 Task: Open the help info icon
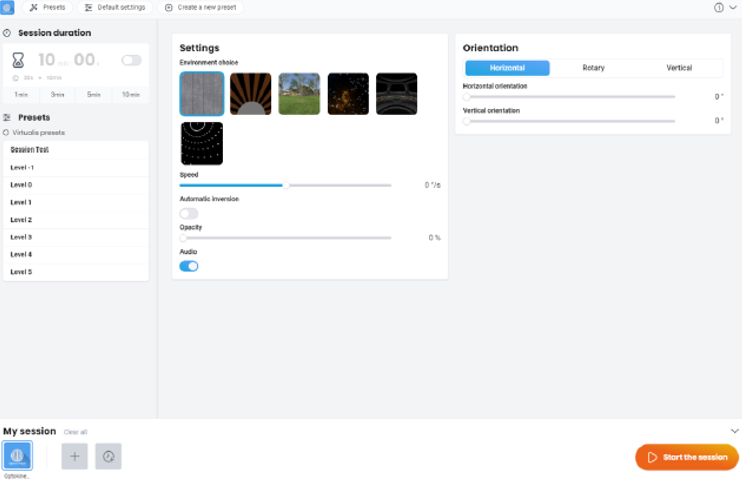718,7
